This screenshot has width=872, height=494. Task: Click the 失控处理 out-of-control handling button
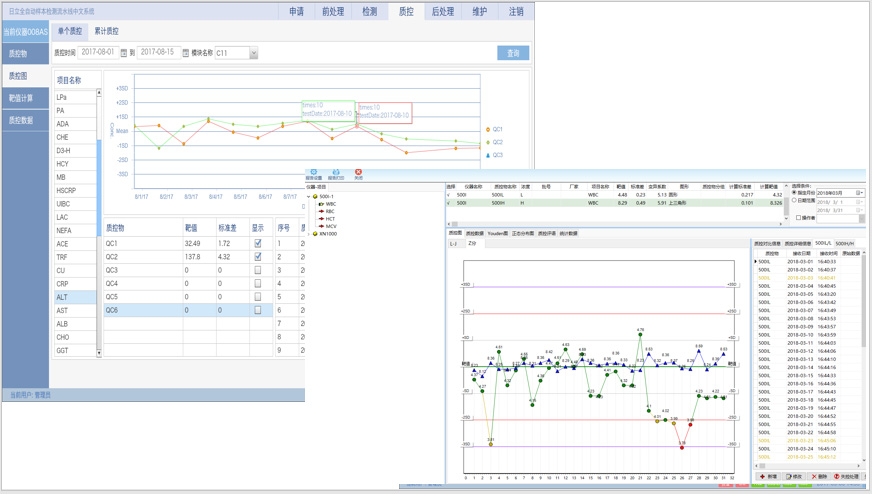click(x=846, y=477)
